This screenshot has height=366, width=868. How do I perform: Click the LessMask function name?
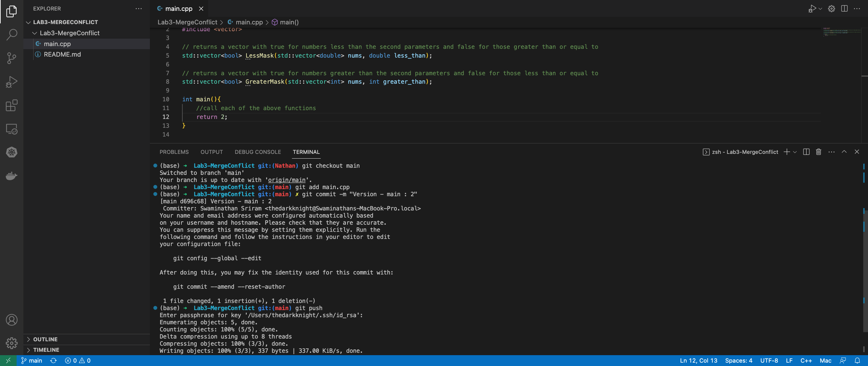tap(259, 56)
